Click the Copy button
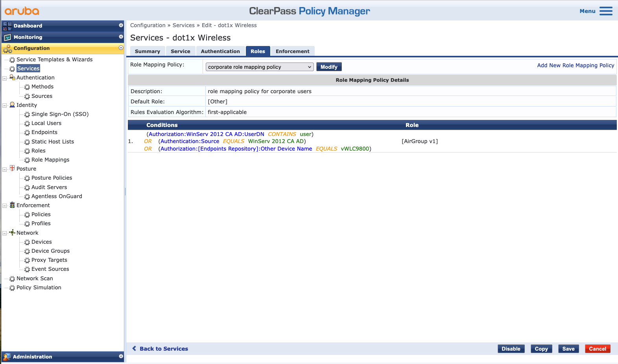 click(541, 349)
